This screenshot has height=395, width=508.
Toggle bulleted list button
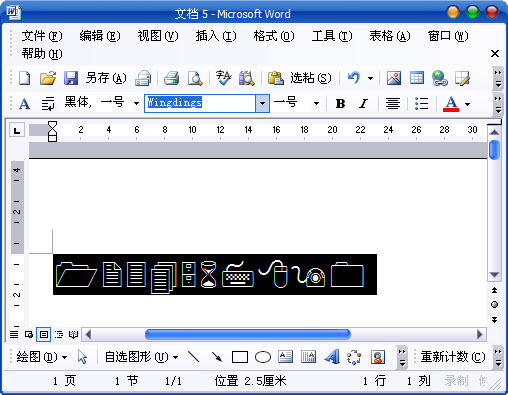pos(421,104)
